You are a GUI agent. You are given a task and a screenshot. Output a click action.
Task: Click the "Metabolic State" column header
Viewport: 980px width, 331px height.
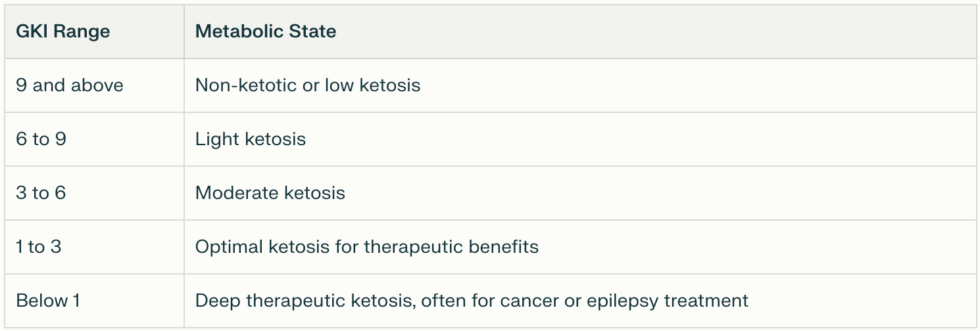(x=266, y=32)
